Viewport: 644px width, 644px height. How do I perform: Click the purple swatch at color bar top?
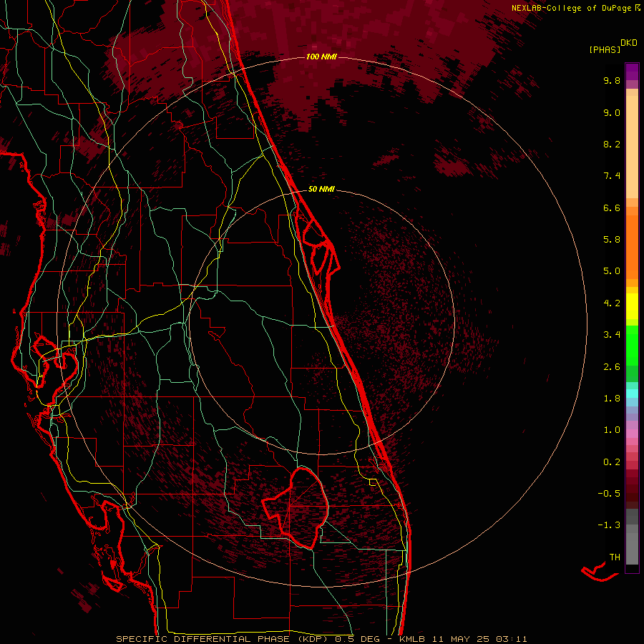click(632, 72)
